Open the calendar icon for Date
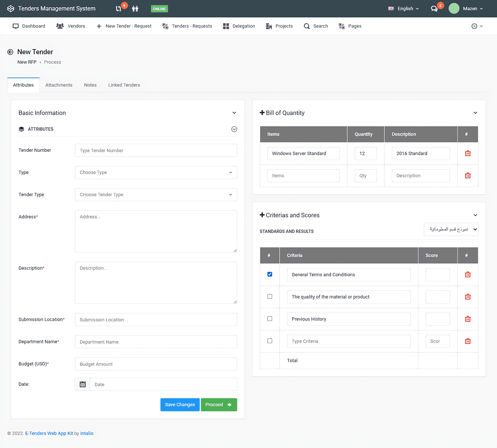497x448 pixels. tap(83, 384)
